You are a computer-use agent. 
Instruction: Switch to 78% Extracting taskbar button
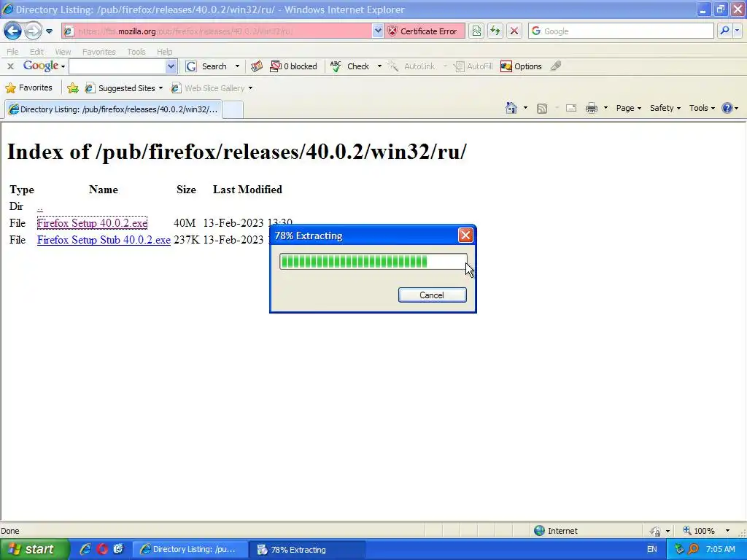coord(308,550)
